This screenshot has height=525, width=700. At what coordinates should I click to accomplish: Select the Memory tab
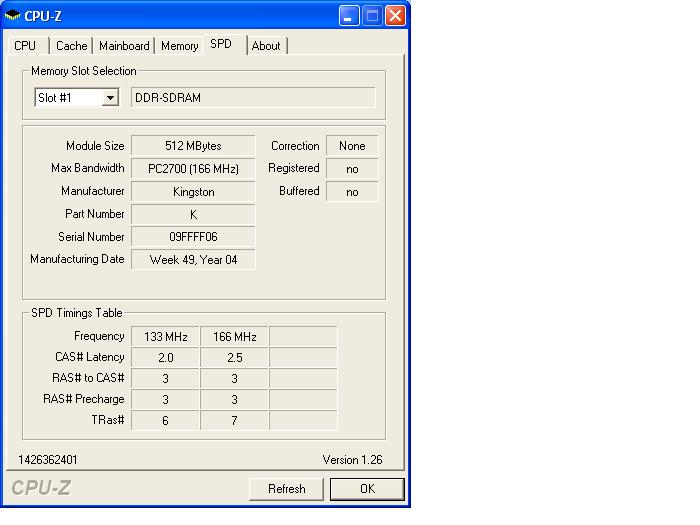[179, 46]
